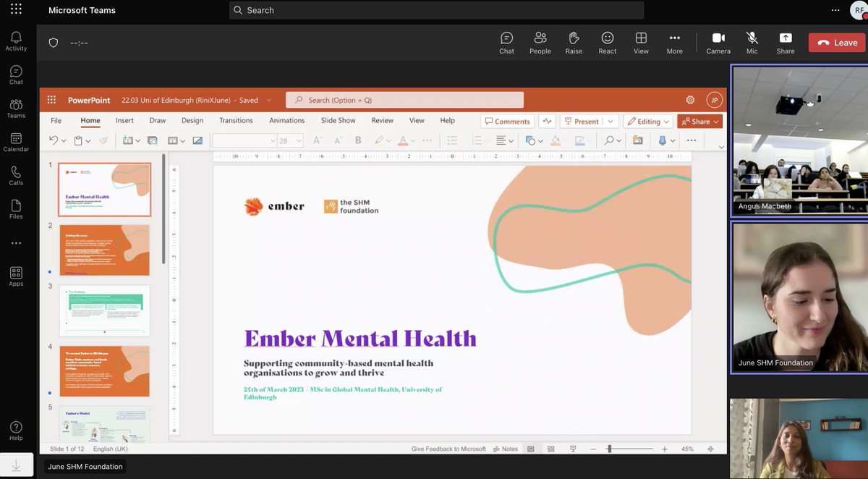Raise your hand in the meeting
This screenshot has height=479, width=868.
click(574, 43)
